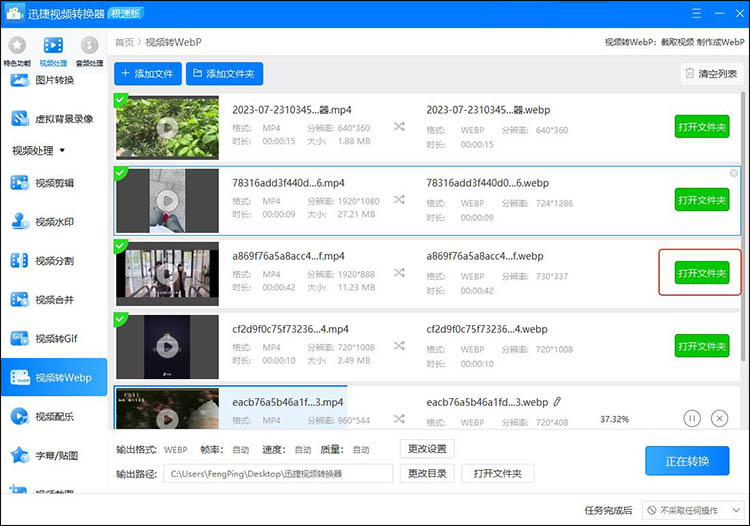
Task: Select the 视频水印 stamp icon
Action: 20,221
